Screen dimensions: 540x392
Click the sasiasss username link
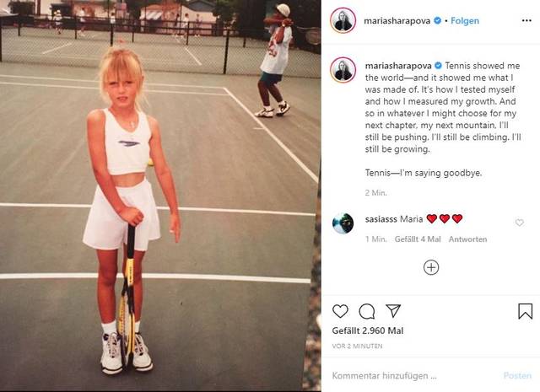coord(381,219)
